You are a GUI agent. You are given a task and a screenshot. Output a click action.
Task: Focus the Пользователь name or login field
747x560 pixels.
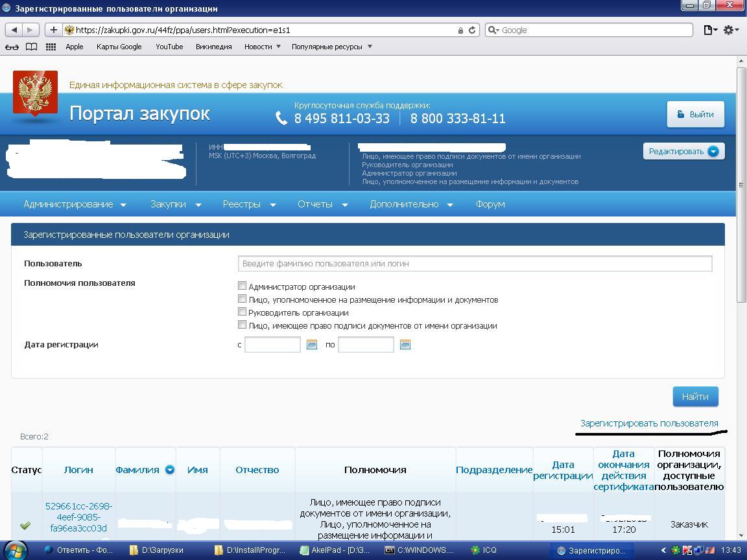[x=475, y=263]
